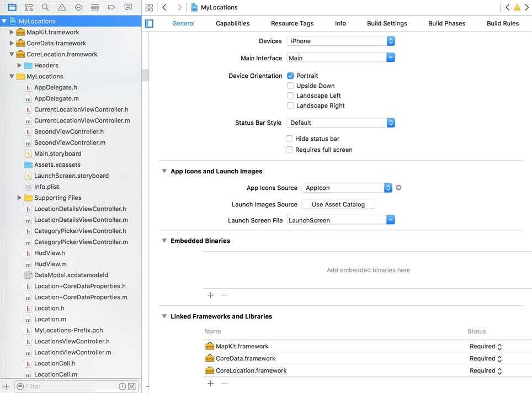Toggle source-control status filter icon
This screenshot has width=532, height=393.
(132, 386)
